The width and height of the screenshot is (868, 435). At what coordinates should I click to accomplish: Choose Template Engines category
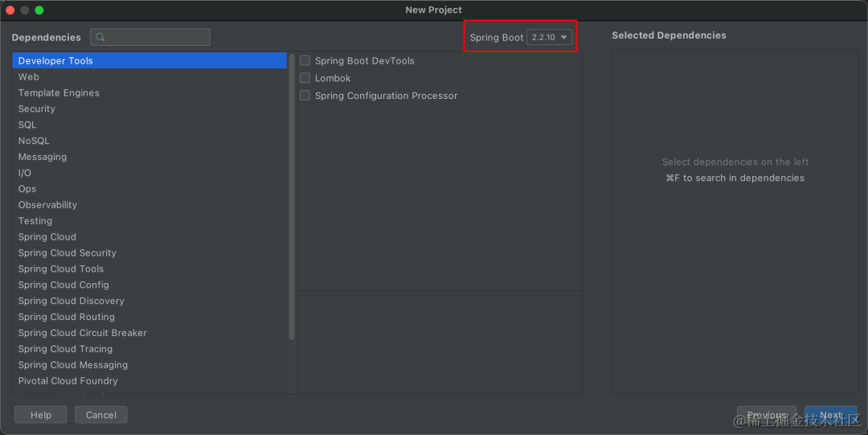coord(149,92)
